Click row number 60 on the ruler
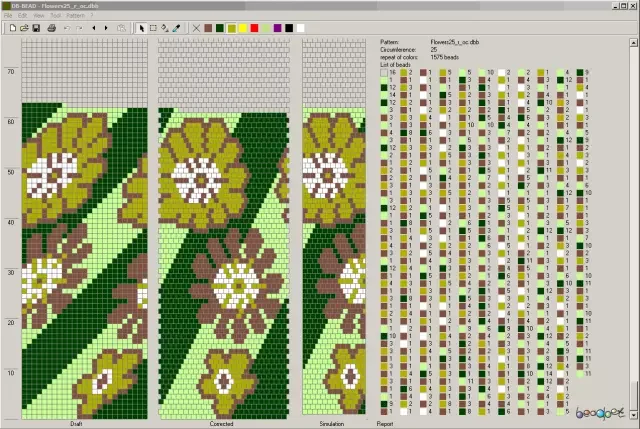 coord(11,122)
